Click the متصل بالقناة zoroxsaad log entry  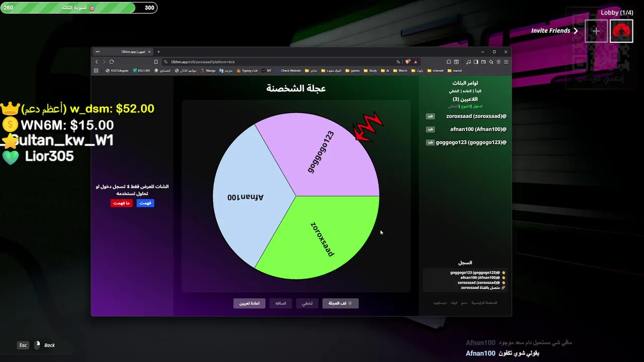tap(483, 288)
